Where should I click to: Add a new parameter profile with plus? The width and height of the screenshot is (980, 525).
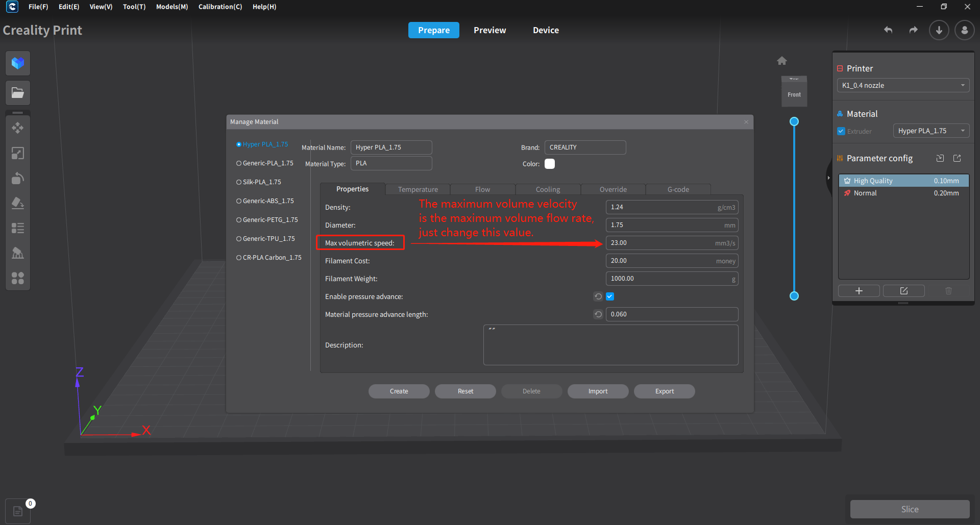point(859,291)
